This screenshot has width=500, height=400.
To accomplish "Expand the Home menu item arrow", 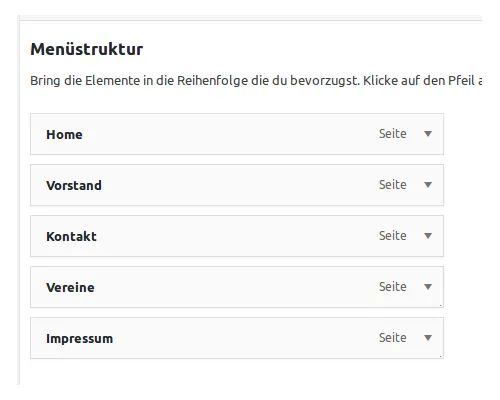I will (x=428, y=134).
